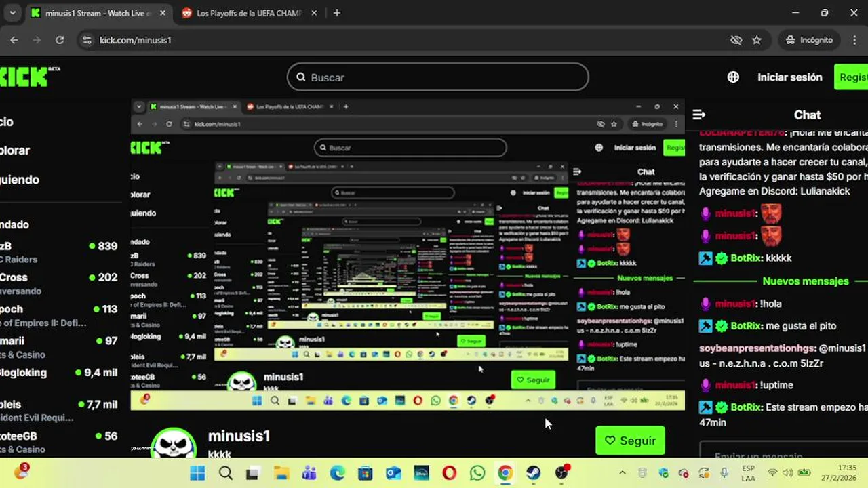Bookmark this page with the star
This screenshot has width=868, height=488.
tap(757, 40)
